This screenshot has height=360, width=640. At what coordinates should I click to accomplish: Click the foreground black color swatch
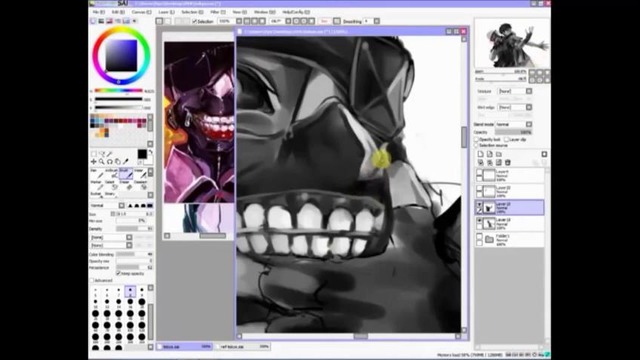(142, 154)
